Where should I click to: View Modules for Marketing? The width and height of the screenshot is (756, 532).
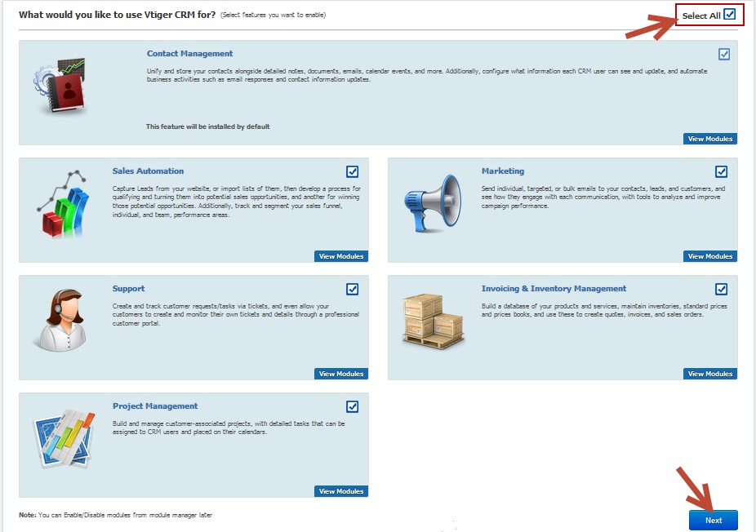709,256
